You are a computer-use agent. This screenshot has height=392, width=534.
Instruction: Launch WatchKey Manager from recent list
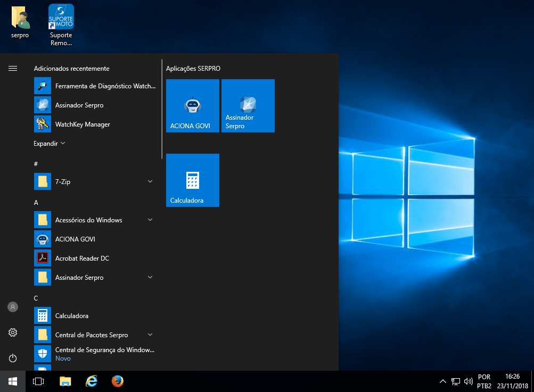(x=83, y=124)
